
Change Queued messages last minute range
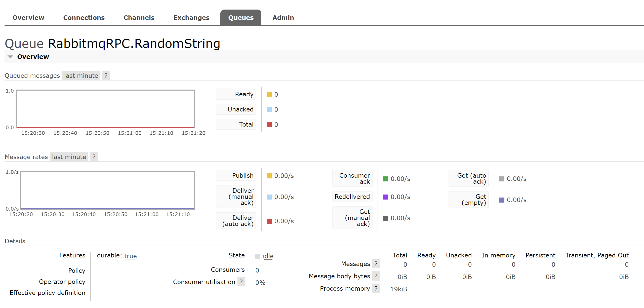tap(81, 75)
